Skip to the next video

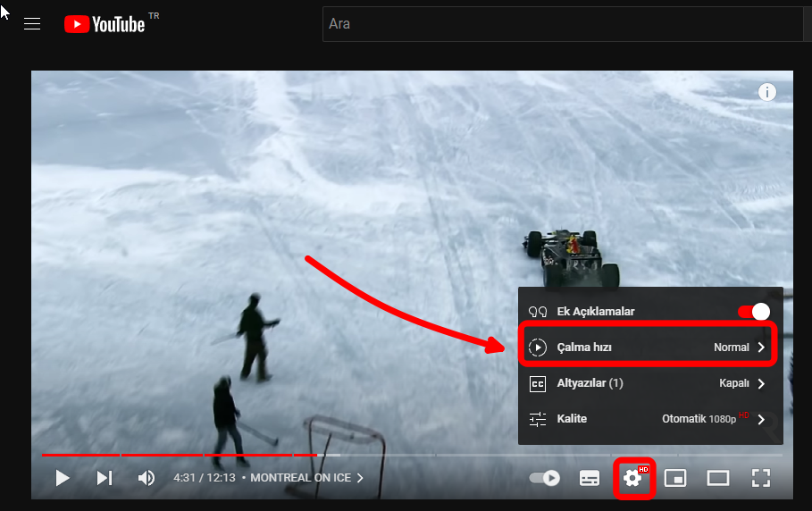pos(105,478)
